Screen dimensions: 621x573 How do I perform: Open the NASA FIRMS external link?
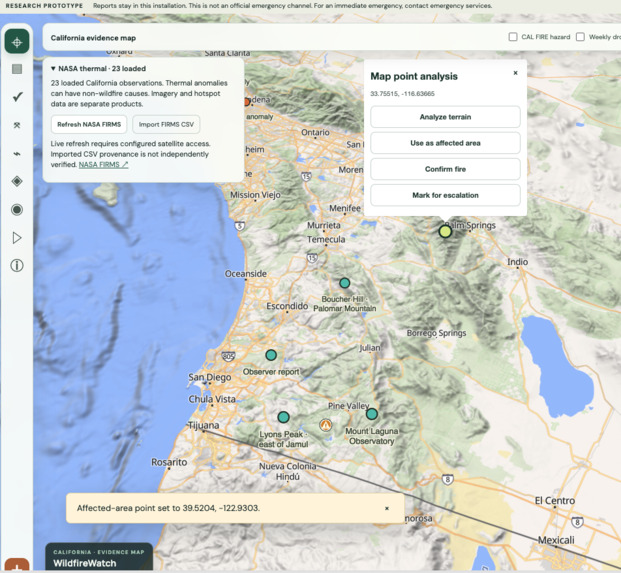(x=103, y=164)
